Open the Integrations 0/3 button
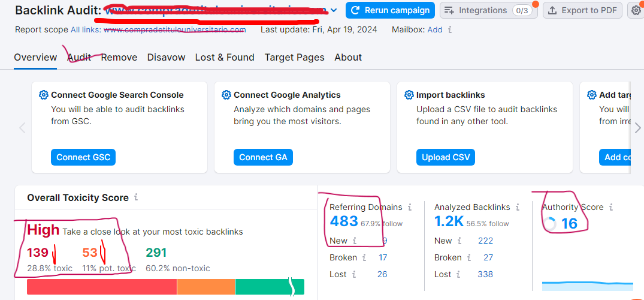 [x=488, y=10]
